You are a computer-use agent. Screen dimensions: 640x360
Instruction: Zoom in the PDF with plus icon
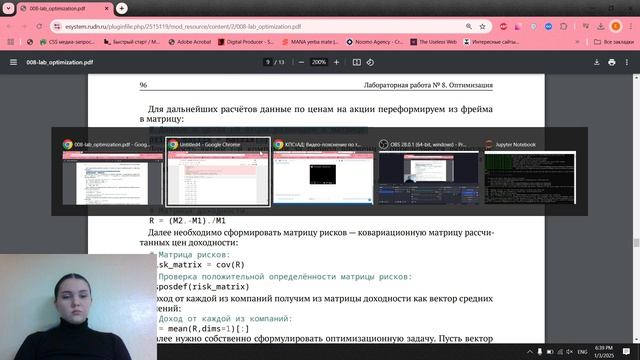[x=336, y=62]
